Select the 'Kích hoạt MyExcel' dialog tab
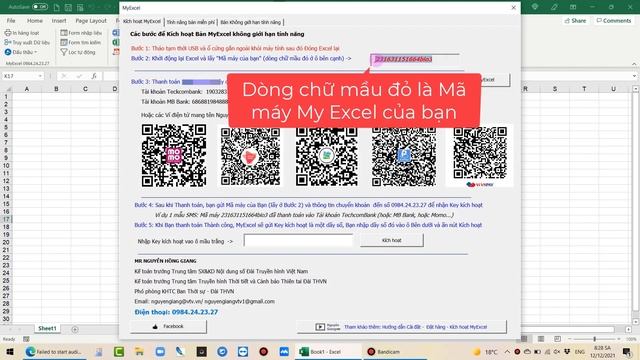Screen dimensions: 640x360 click(x=142, y=22)
